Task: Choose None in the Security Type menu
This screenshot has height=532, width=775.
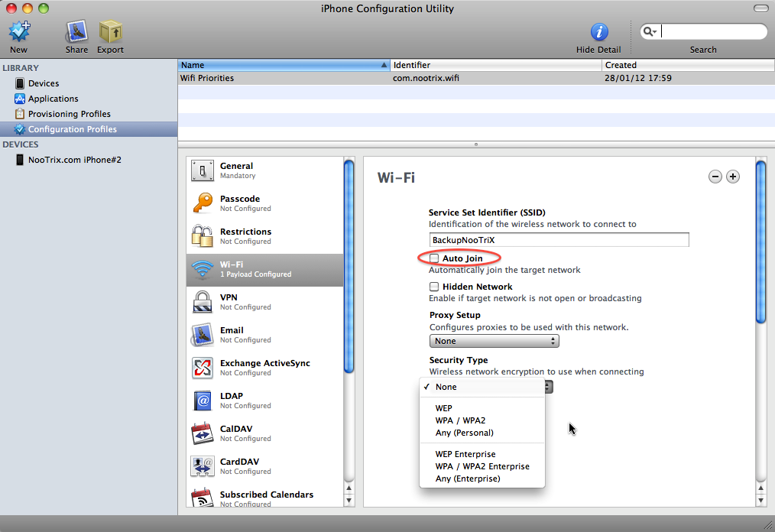Action: (482, 387)
